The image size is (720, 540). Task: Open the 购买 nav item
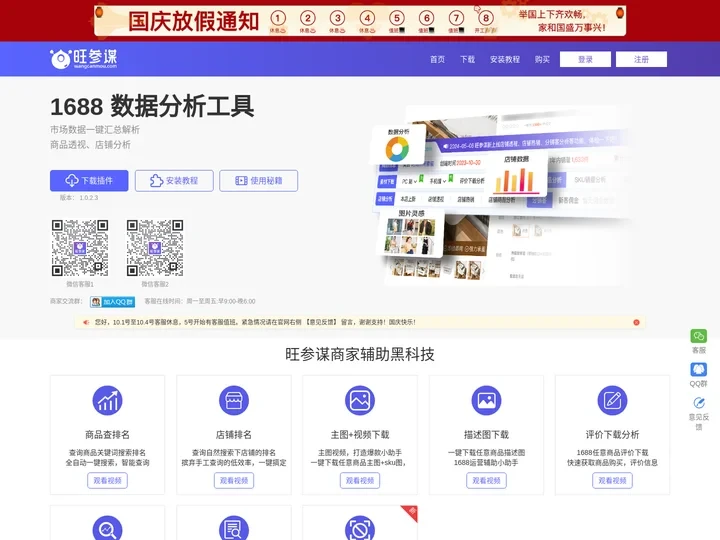coord(542,59)
